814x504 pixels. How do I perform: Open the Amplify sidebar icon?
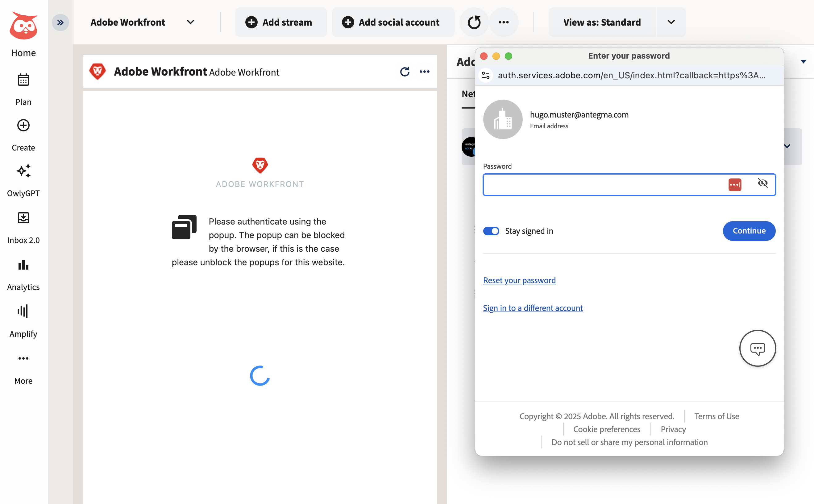coord(23,311)
